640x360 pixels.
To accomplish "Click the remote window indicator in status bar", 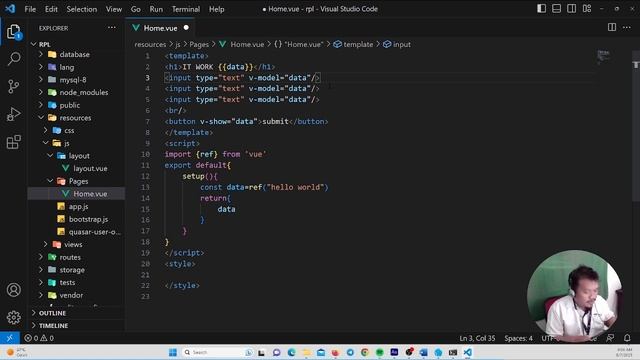I will coord(9,338).
